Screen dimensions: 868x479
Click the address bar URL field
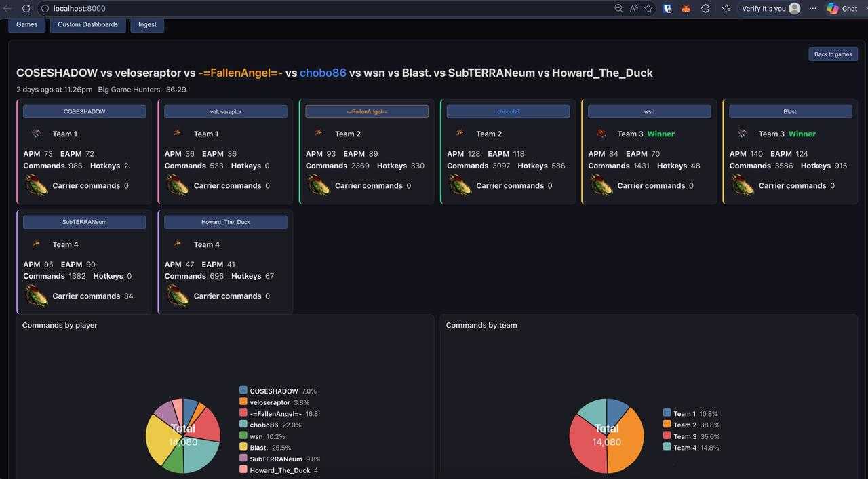point(325,9)
